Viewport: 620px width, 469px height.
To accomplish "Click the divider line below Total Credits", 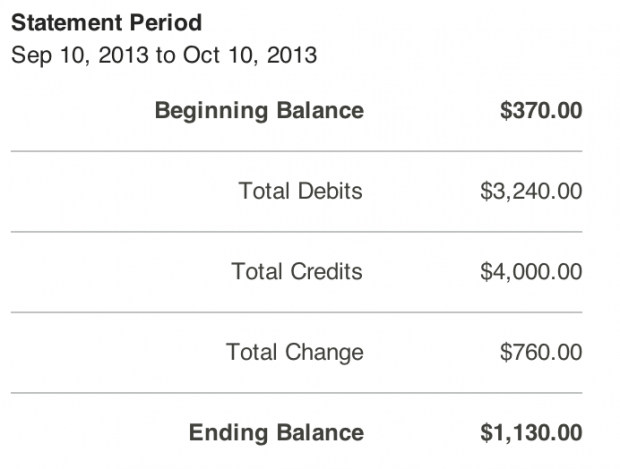I will (296, 313).
